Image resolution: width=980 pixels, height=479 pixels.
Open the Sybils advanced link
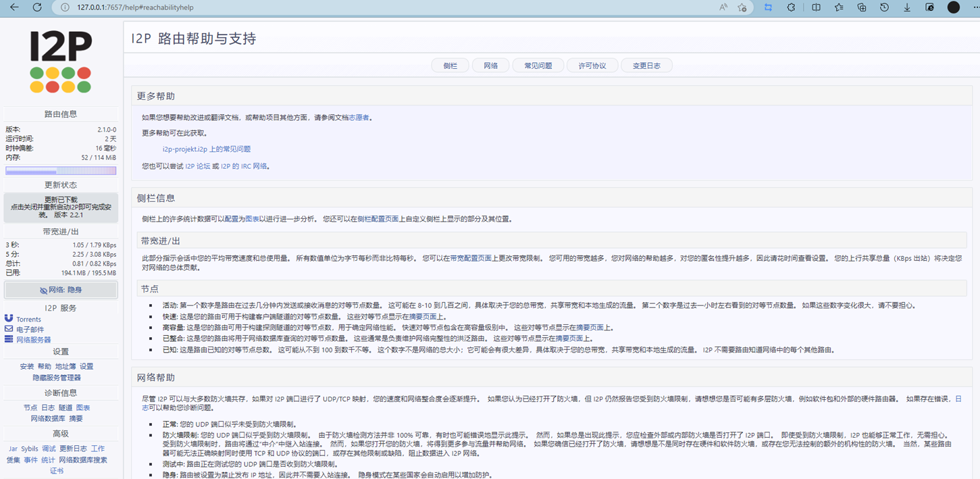(30, 449)
